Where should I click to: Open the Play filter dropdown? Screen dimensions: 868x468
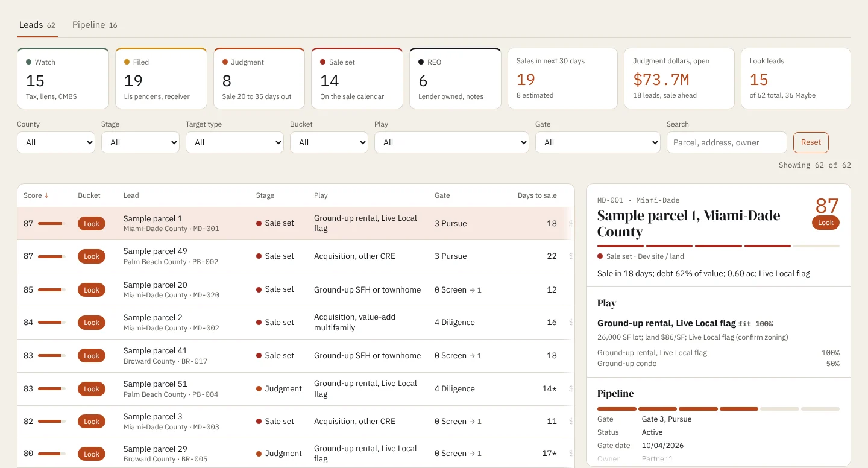tap(451, 142)
